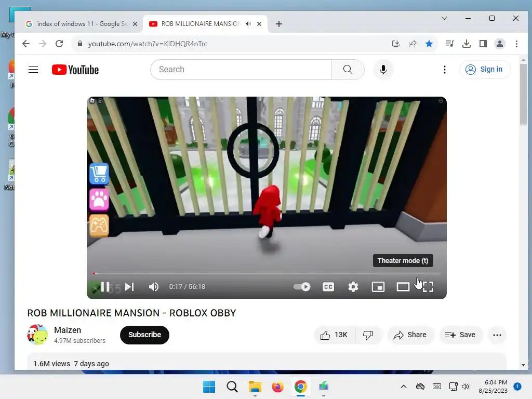
Task: Open video settings gear
Action: coord(353,287)
